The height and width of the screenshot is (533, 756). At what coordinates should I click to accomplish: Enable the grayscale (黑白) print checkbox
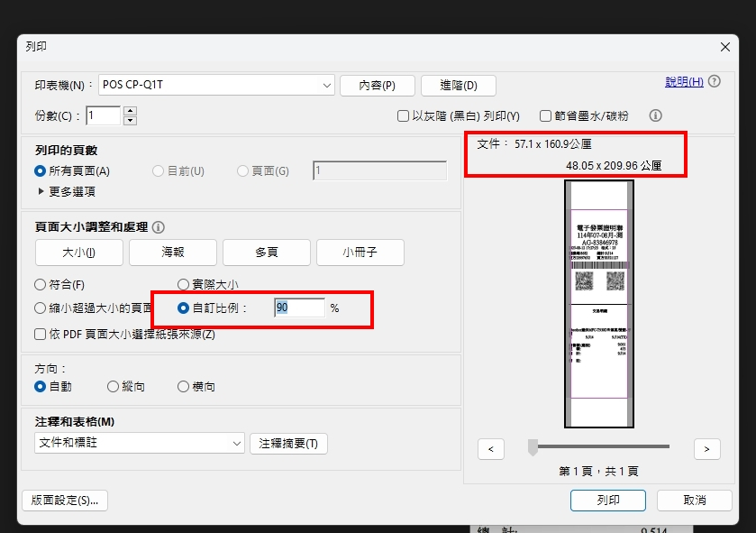[404, 116]
